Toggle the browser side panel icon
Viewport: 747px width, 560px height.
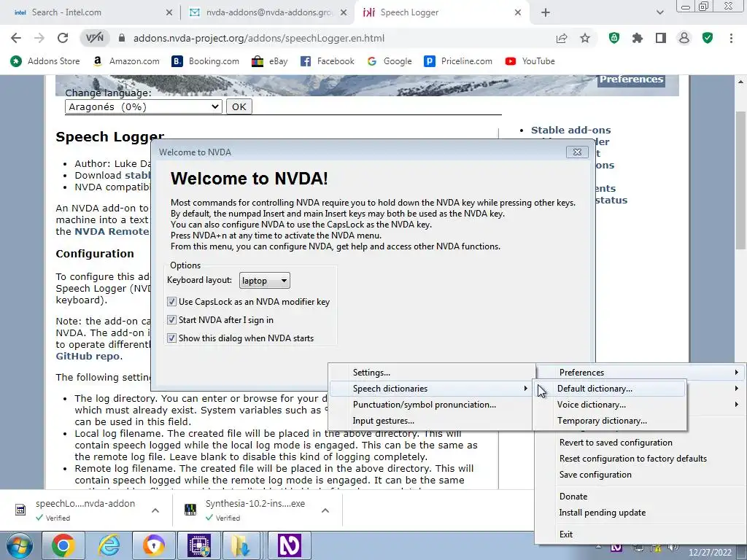pos(661,38)
